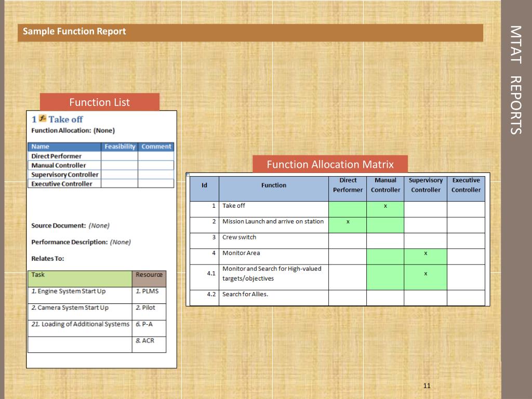Select the Manual Controller row in Function List
This screenshot has width=532, height=399.
(101, 165)
